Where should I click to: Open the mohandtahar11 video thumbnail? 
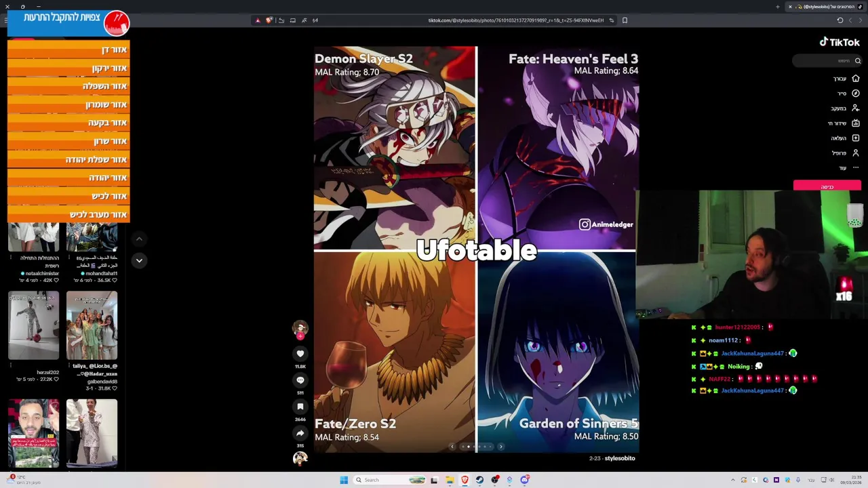[92, 237]
